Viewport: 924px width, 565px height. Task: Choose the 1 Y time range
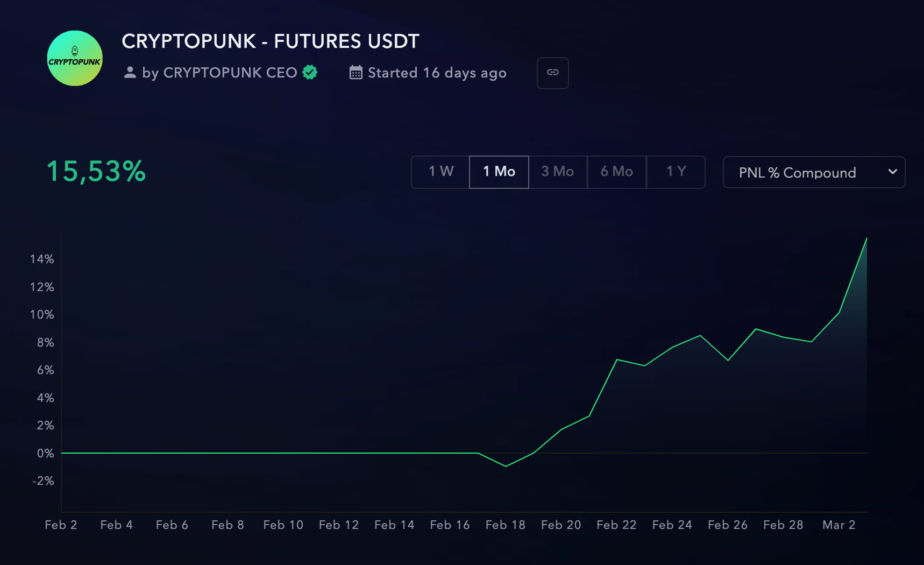point(676,172)
